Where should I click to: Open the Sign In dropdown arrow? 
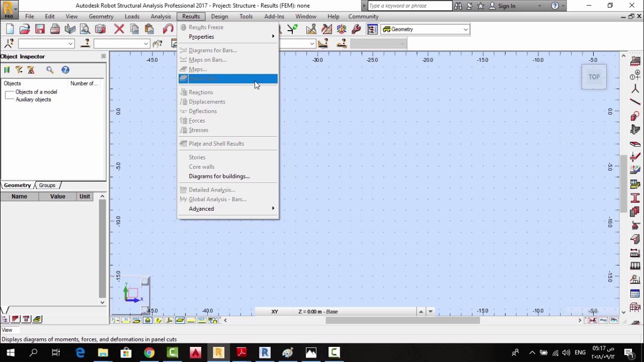540,6
